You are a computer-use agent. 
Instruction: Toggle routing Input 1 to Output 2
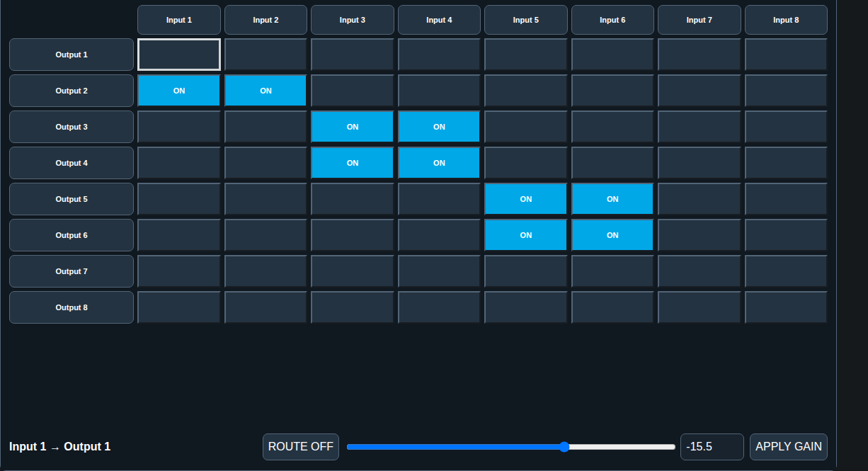tap(179, 91)
